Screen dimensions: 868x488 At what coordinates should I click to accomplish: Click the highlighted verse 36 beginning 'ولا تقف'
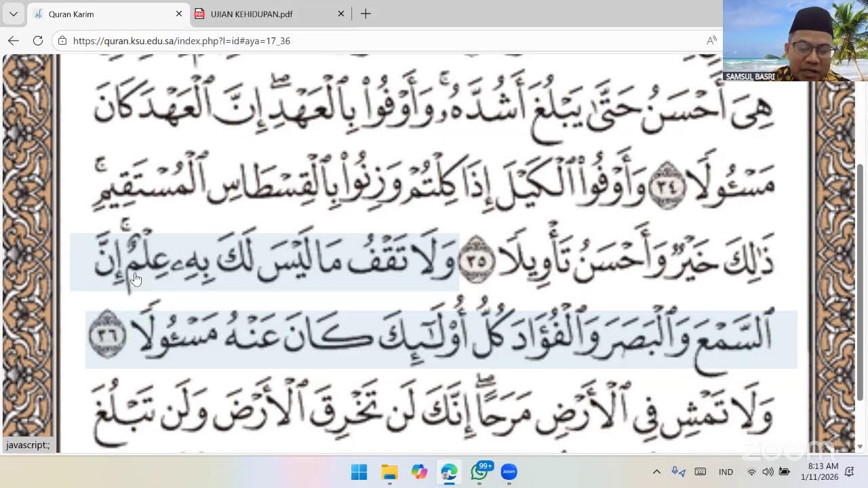[264, 262]
